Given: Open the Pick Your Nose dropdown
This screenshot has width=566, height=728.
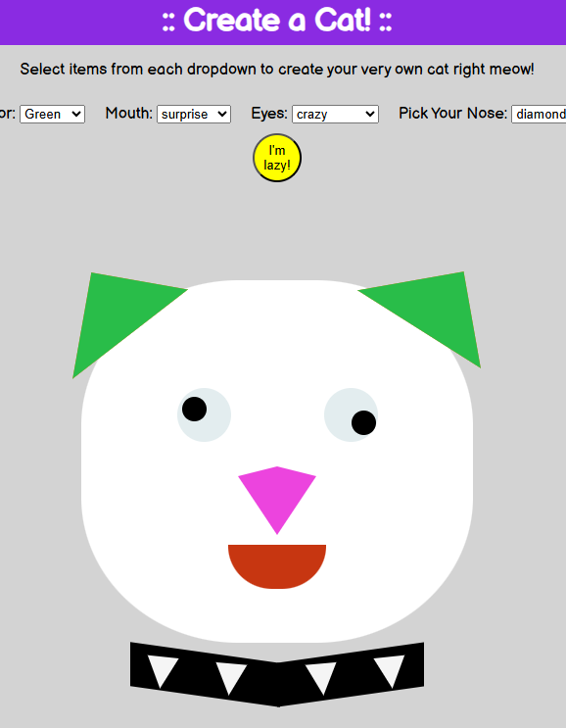Looking at the screenshot, I should coord(539,115).
